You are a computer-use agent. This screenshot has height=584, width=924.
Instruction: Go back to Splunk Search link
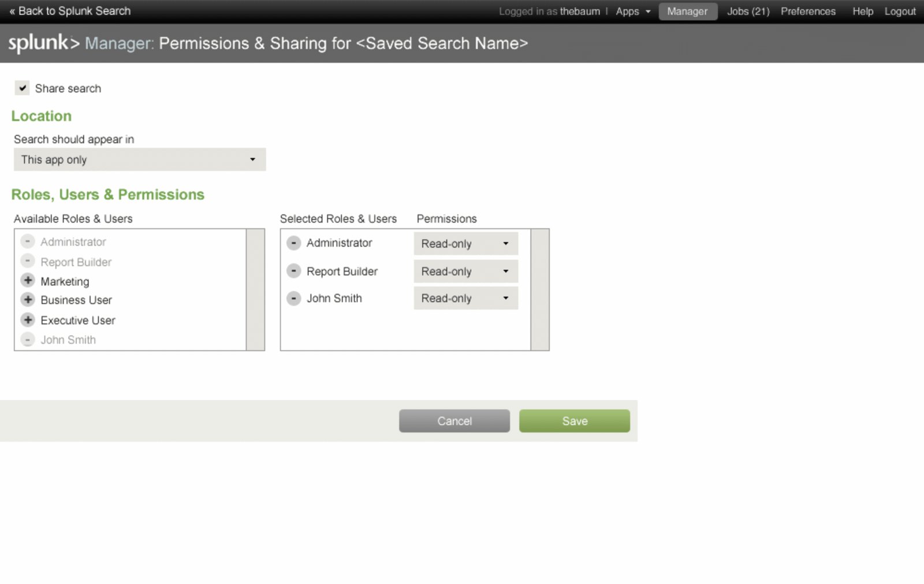point(70,11)
